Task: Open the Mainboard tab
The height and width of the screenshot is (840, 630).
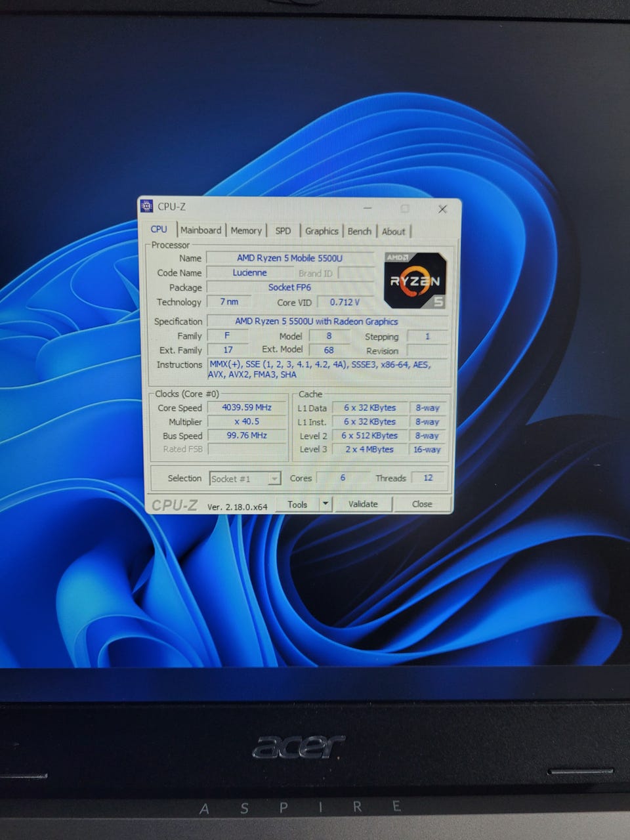Action: click(x=201, y=230)
